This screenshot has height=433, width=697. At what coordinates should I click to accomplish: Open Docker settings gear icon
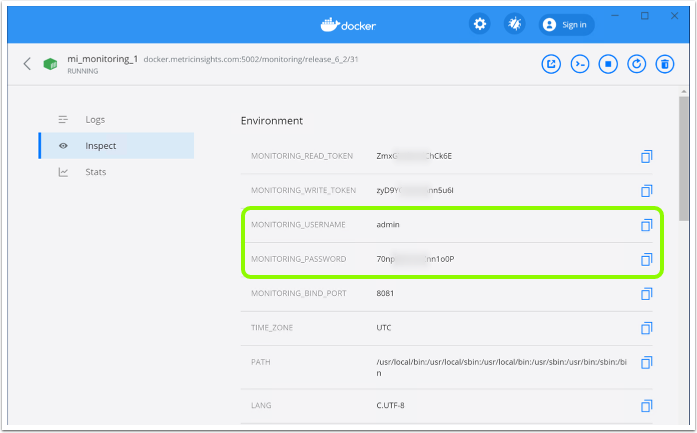click(x=480, y=24)
